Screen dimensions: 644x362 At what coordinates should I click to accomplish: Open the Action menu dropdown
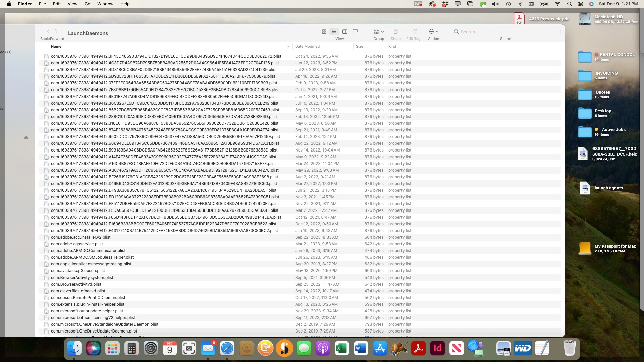click(x=434, y=32)
